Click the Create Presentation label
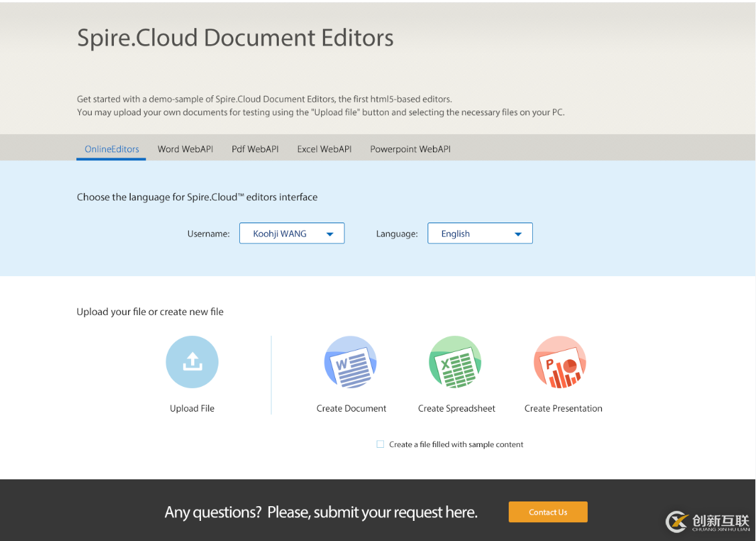This screenshot has height=541, width=756. coord(563,408)
